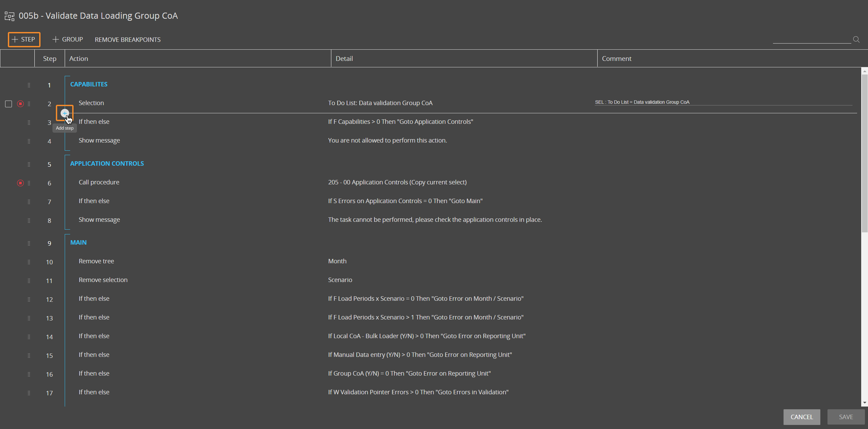The width and height of the screenshot is (868, 429).
Task: Click into the search input field
Action: [x=811, y=39]
